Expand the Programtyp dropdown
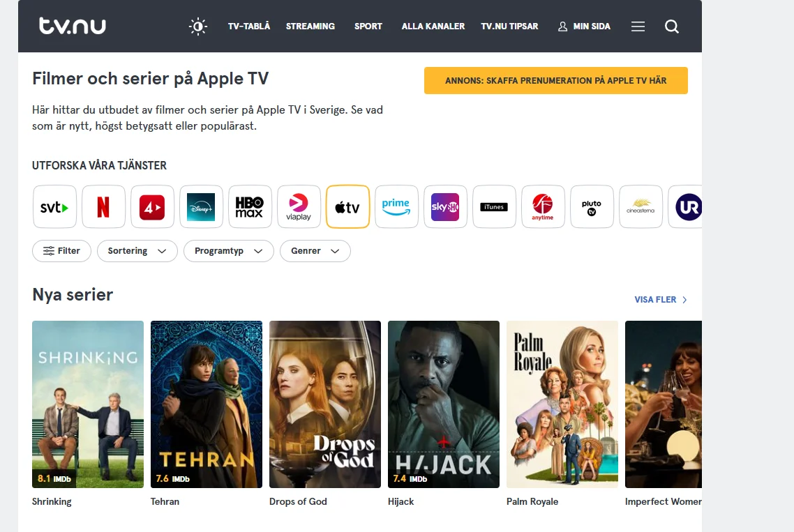 coord(228,251)
